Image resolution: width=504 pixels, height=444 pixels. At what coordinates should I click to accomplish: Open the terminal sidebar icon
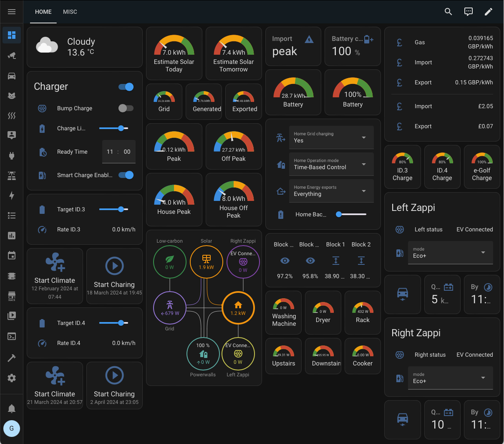pyautogui.click(x=12, y=336)
